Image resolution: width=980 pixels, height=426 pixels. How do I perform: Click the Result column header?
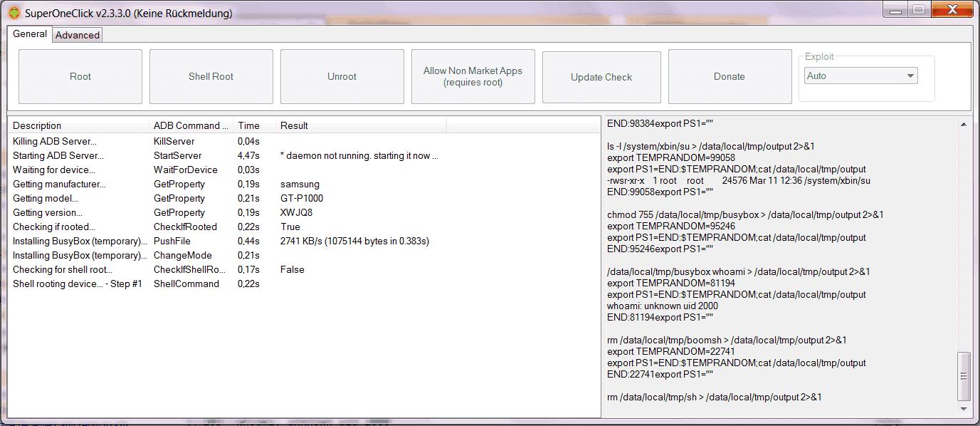click(362, 125)
